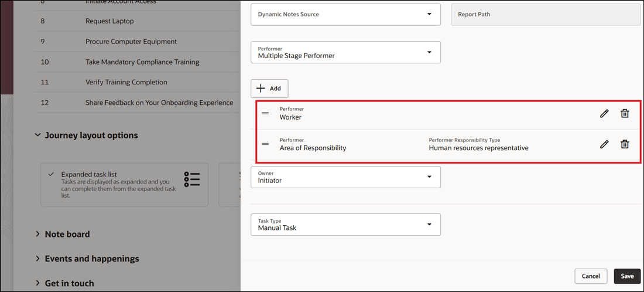Select the Verify Training Completion task row
Image resolution: width=644 pixels, height=292 pixels.
click(x=137, y=82)
